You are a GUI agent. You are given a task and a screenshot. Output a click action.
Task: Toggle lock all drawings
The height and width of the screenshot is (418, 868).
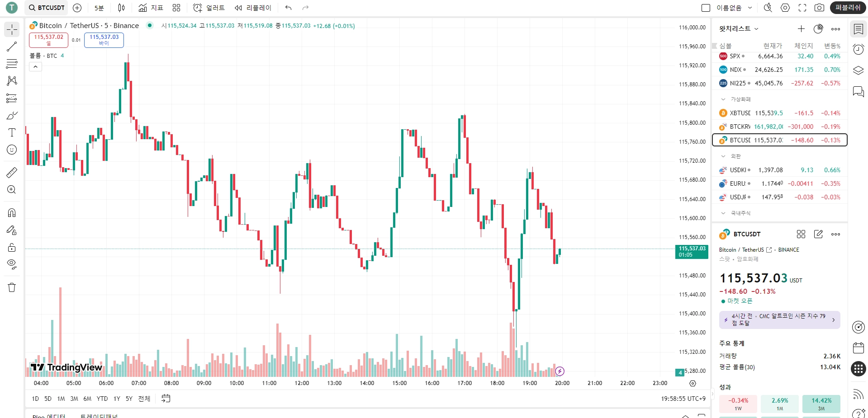12,247
